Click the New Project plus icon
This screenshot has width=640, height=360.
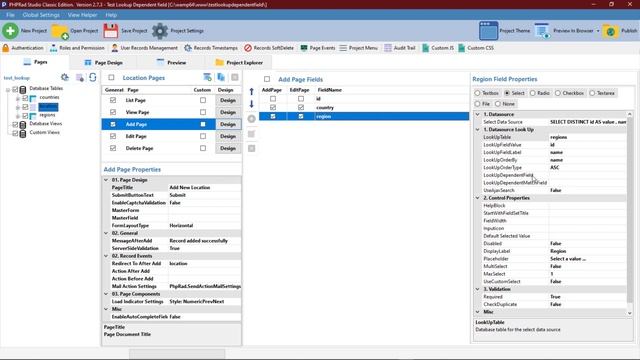point(10,31)
